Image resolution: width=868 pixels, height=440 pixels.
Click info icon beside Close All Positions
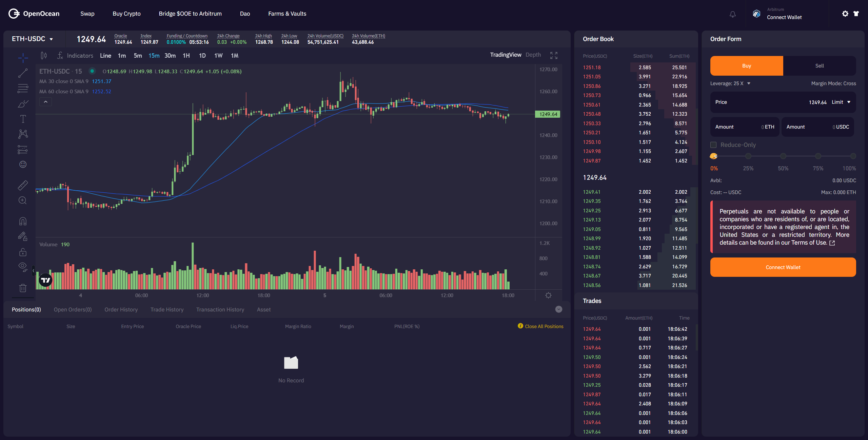[x=520, y=326]
